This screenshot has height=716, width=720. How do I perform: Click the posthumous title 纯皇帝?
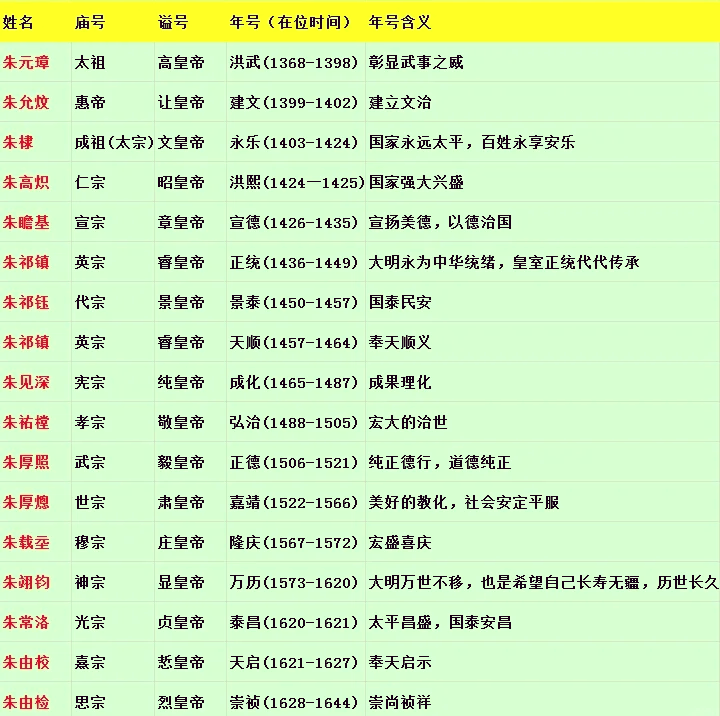pyautogui.click(x=181, y=382)
